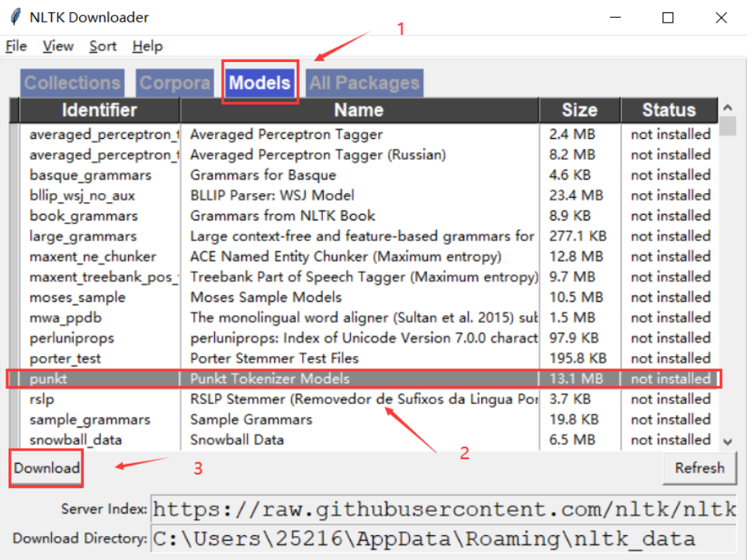Open the File menu

click(x=16, y=46)
